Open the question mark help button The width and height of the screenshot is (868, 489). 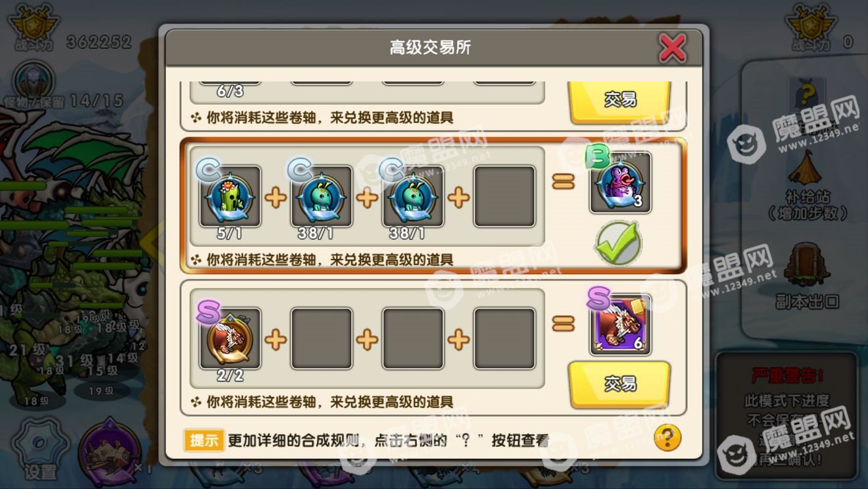click(667, 437)
